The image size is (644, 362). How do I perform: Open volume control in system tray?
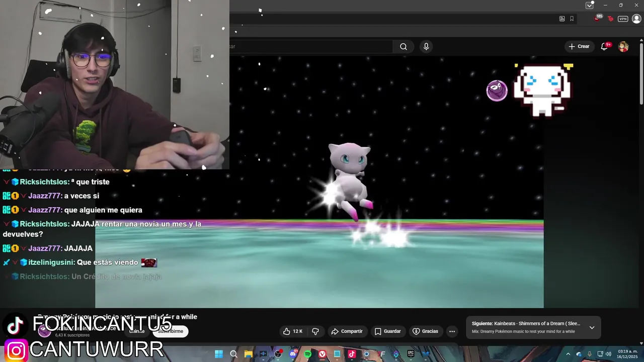click(609, 354)
